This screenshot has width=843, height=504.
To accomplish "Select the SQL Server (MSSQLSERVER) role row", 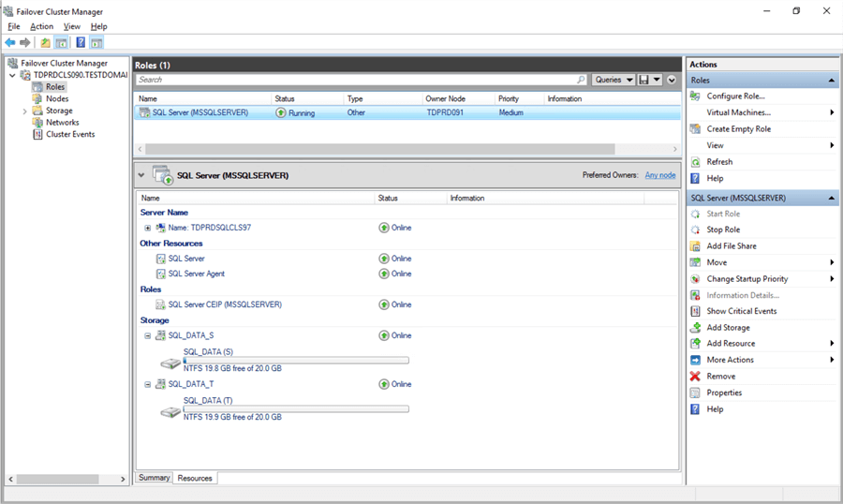I will (407, 113).
